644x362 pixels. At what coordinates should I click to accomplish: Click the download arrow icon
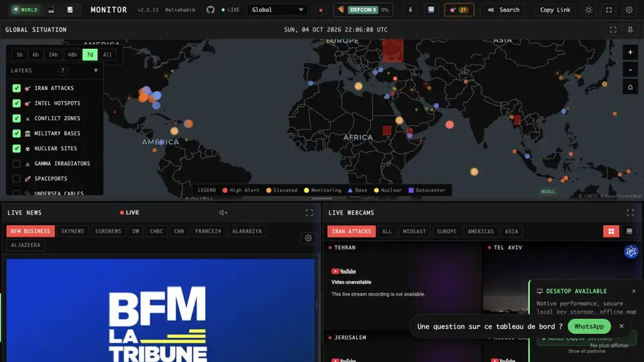tap(410, 10)
